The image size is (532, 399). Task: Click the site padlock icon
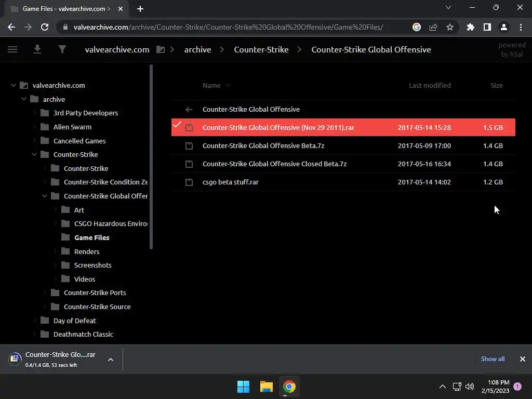tap(65, 27)
